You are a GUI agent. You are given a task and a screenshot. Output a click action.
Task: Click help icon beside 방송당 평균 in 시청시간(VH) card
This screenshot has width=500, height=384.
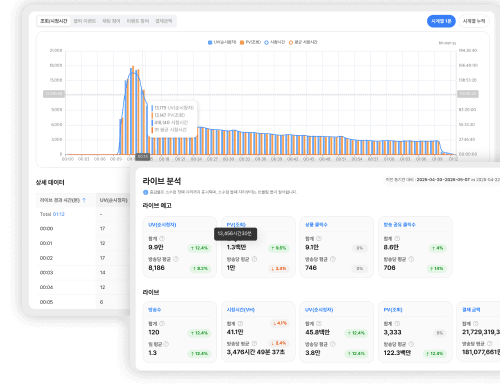pos(254,344)
